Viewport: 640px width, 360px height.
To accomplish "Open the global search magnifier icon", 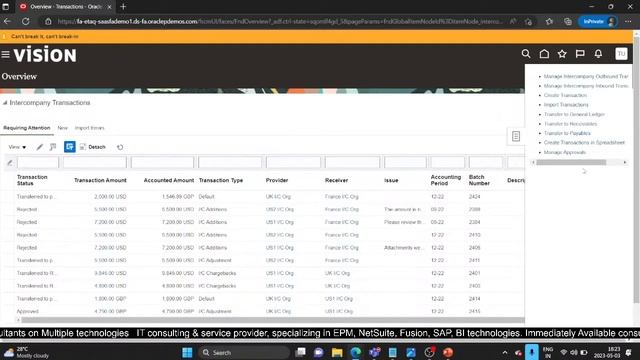I will pyautogui.click(x=526, y=54).
